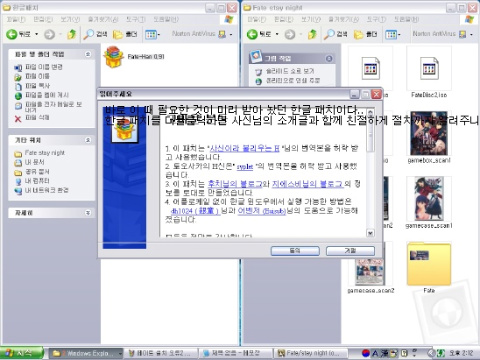The height and width of the screenshot is (360, 480).
Task: Open 파일(F) menu in 한글패치 window
Action: (16, 20)
